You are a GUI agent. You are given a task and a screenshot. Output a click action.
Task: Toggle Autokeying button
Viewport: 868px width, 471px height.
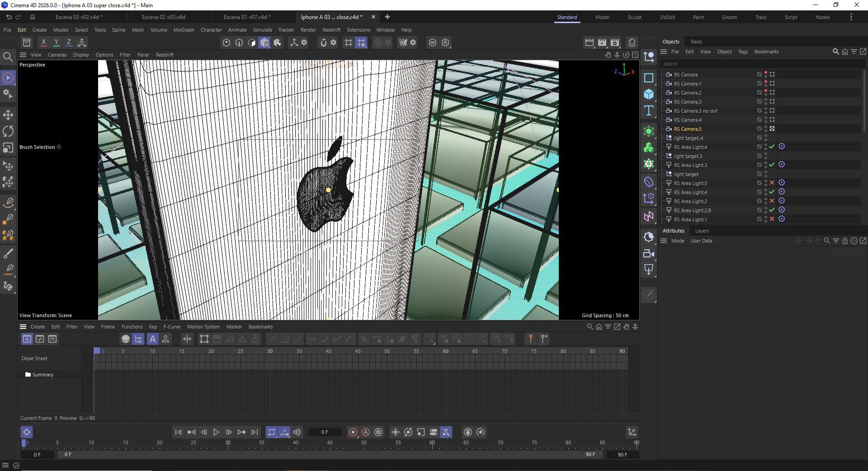pos(366,432)
